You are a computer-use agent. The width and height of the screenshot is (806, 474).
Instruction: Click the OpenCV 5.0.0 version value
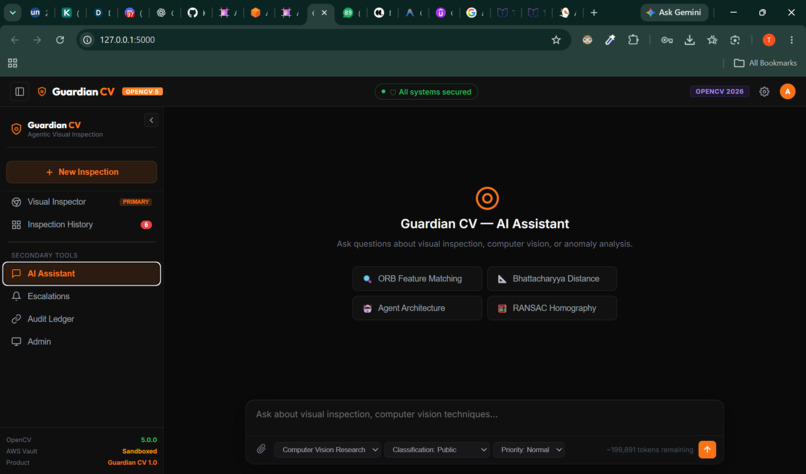coord(149,440)
